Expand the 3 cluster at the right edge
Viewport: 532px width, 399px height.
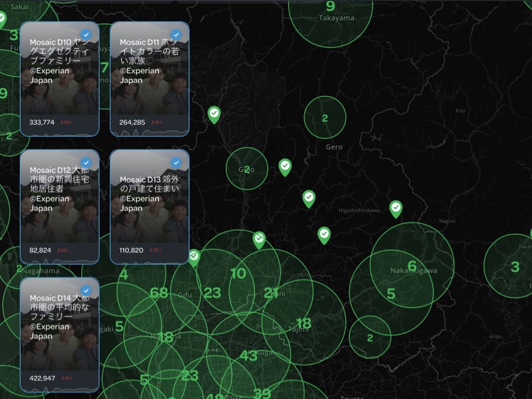(515, 267)
